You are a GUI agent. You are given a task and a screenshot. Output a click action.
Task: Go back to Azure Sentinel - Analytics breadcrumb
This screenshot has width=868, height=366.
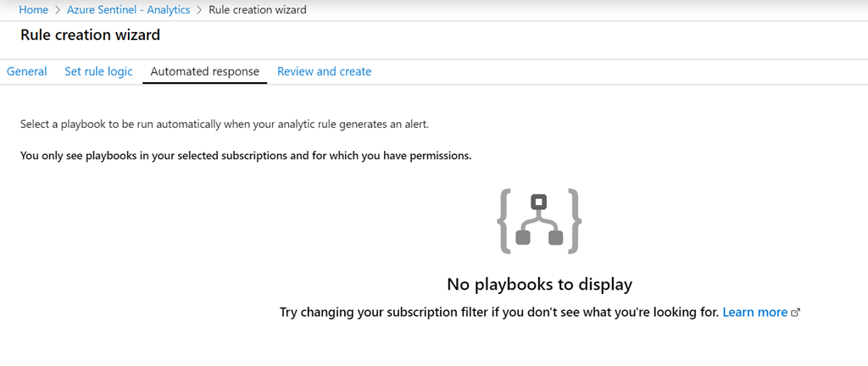tap(135, 10)
